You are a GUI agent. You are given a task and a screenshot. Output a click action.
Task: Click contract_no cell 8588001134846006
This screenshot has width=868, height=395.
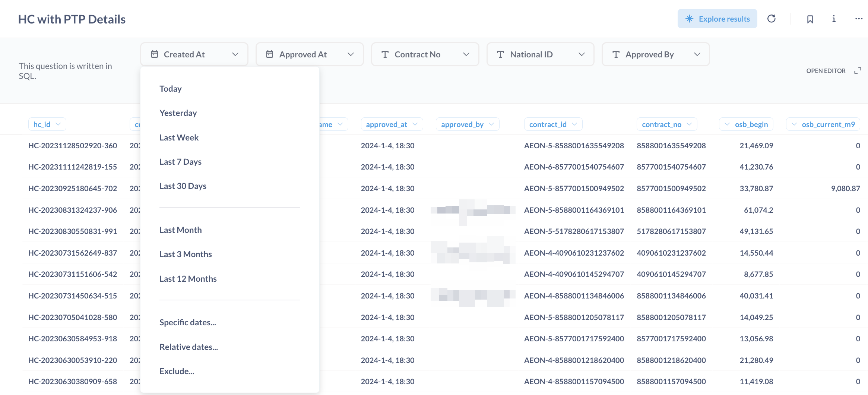tap(671, 296)
